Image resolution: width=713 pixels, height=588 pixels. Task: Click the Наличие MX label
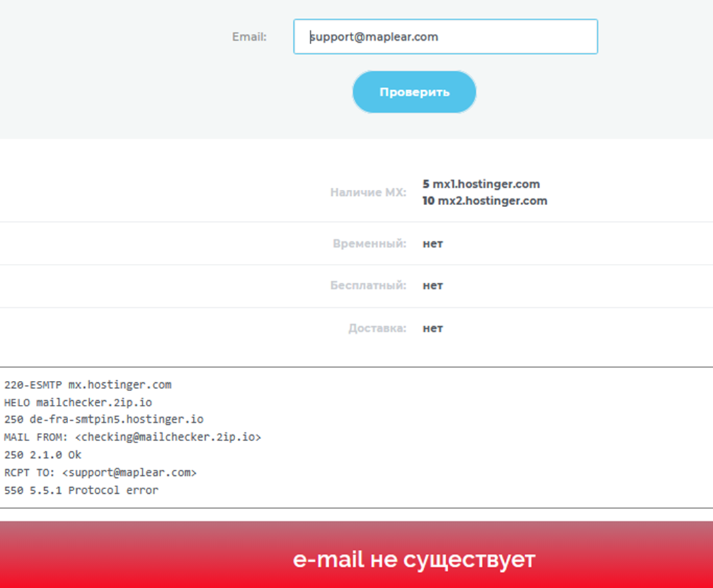(x=368, y=192)
